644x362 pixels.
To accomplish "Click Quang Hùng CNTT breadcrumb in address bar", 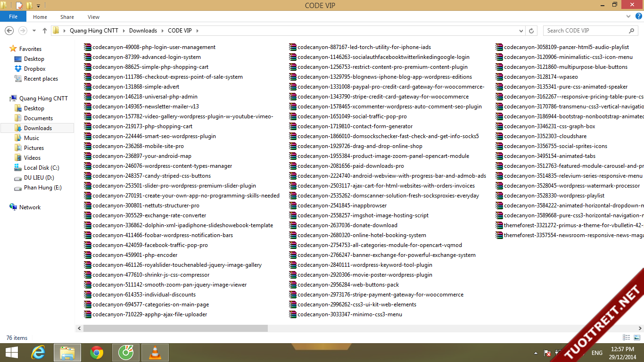I will 94,30.
